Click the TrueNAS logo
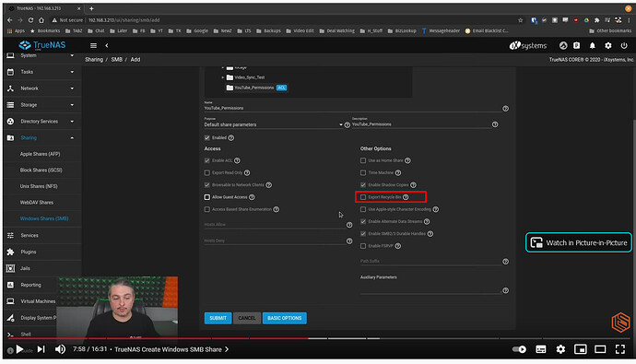The width and height of the screenshot is (636, 364). tap(42, 45)
